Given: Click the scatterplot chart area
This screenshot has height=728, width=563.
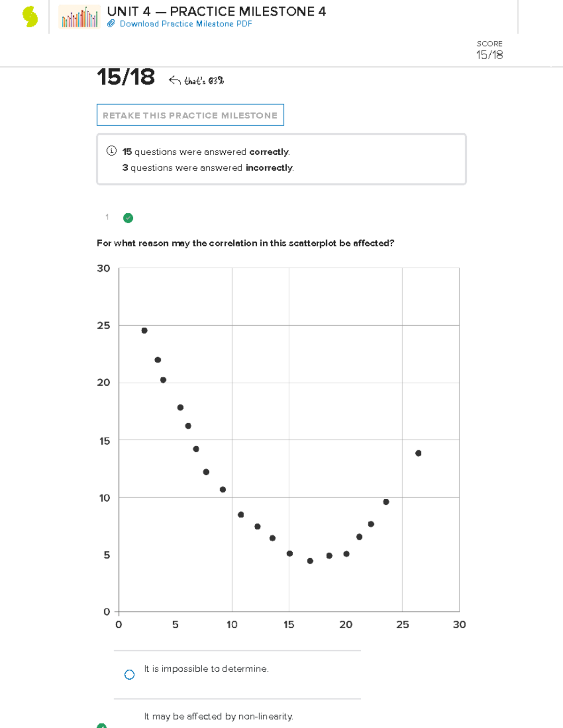Looking at the screenshot, I should (x=289, y=441).
